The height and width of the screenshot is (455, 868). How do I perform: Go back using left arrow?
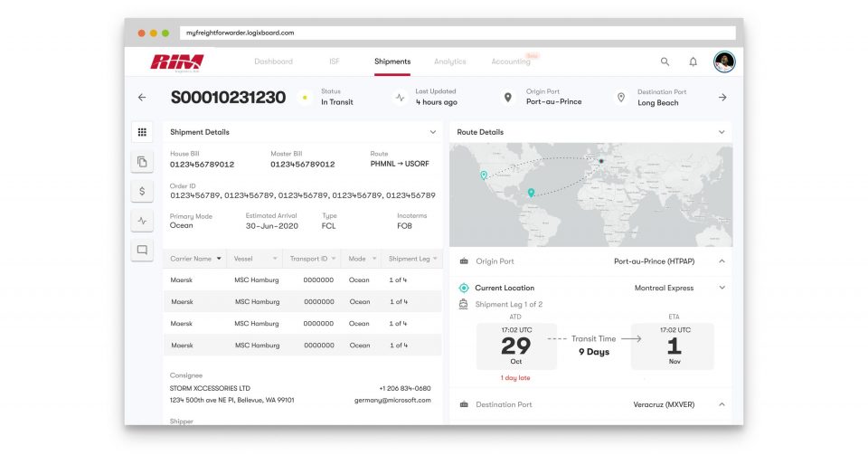click(x=142, y=98)
